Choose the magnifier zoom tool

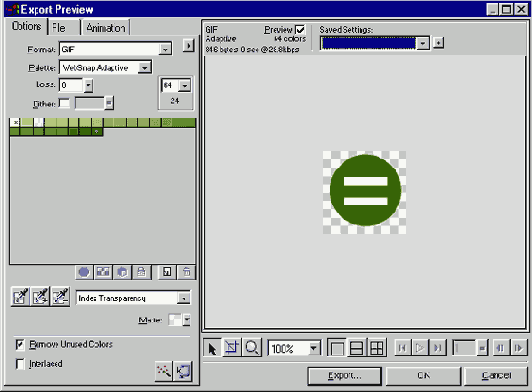pyautogui.click(x=252, y=348)
